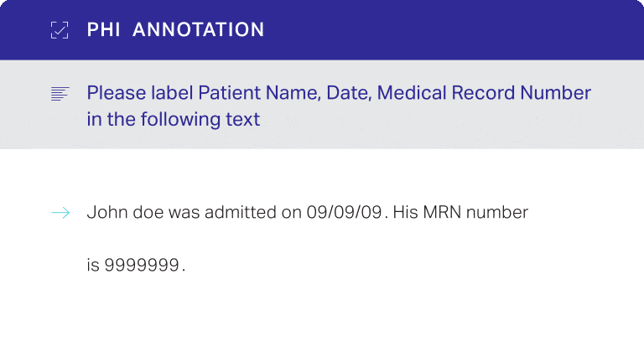
Task: Click the PHI ANNOTATION header title
Action: 175,30
